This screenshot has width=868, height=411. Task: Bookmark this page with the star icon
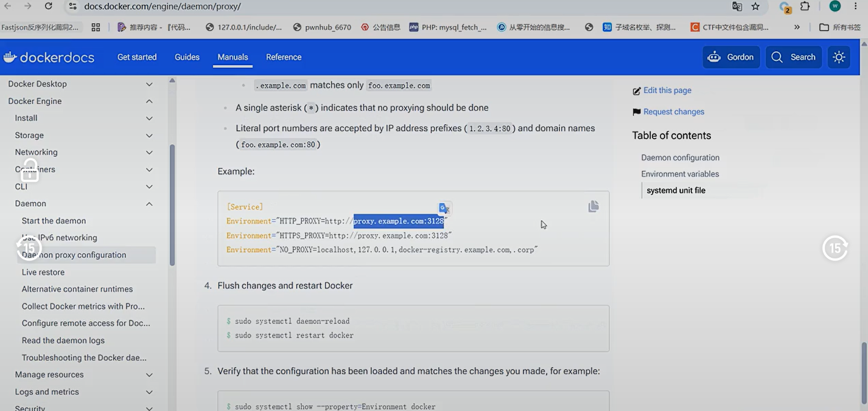tap(755, 7)
